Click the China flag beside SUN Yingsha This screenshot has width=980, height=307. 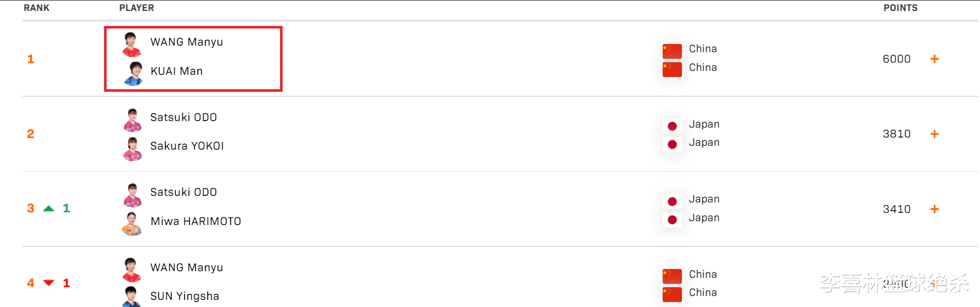(x=672, y=294)
